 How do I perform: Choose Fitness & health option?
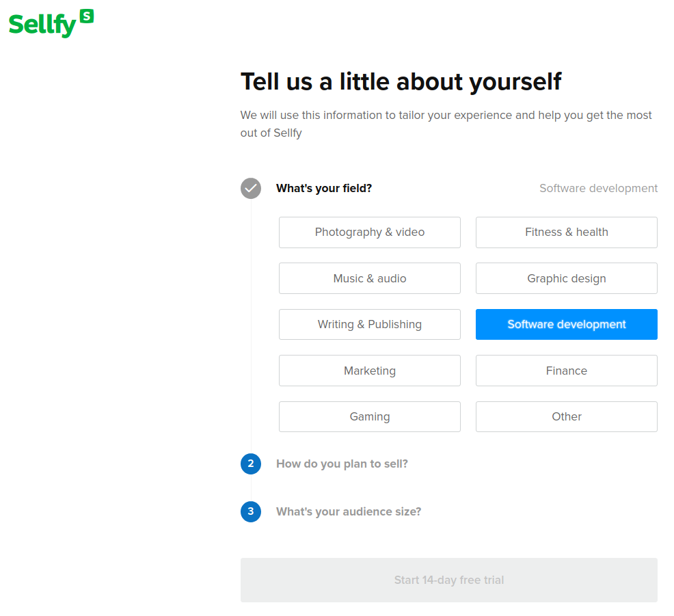pyautogui.click(x=566, y=232)
